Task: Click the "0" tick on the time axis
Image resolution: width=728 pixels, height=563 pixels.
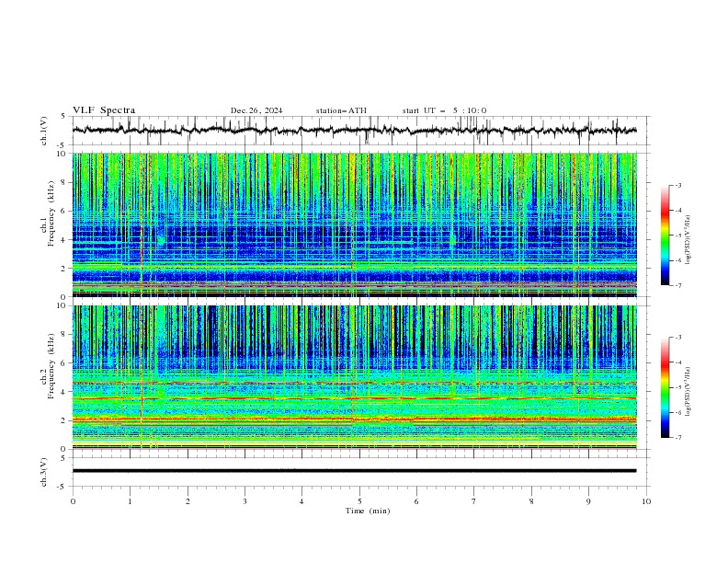Action: point(73,501)
